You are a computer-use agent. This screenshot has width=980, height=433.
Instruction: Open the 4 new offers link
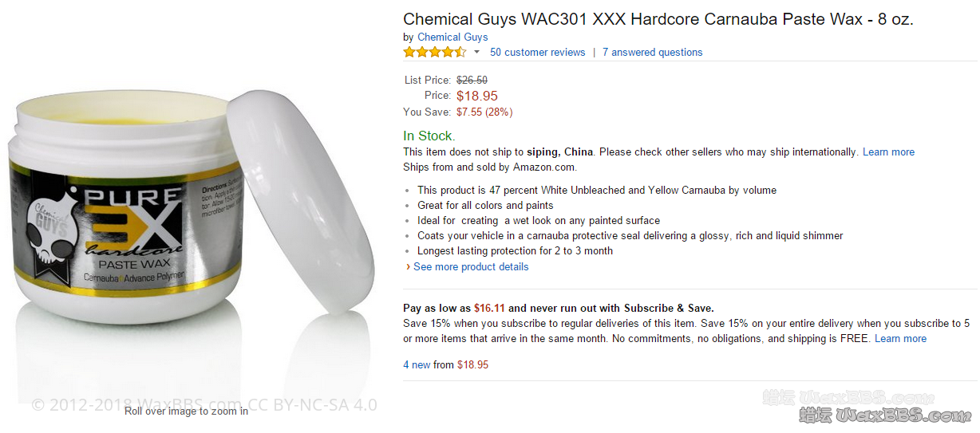click(417, 365)
